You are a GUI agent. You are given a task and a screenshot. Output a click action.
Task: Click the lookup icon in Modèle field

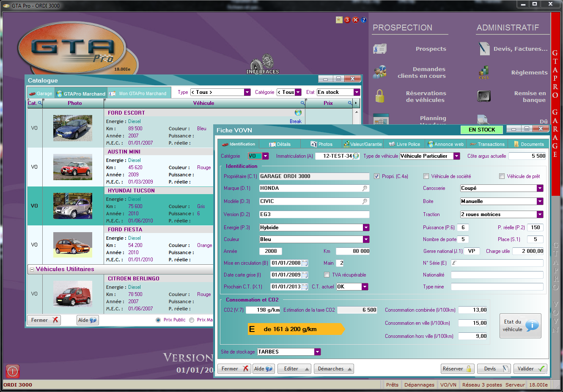pyautogui.click(x=365, y=201)
